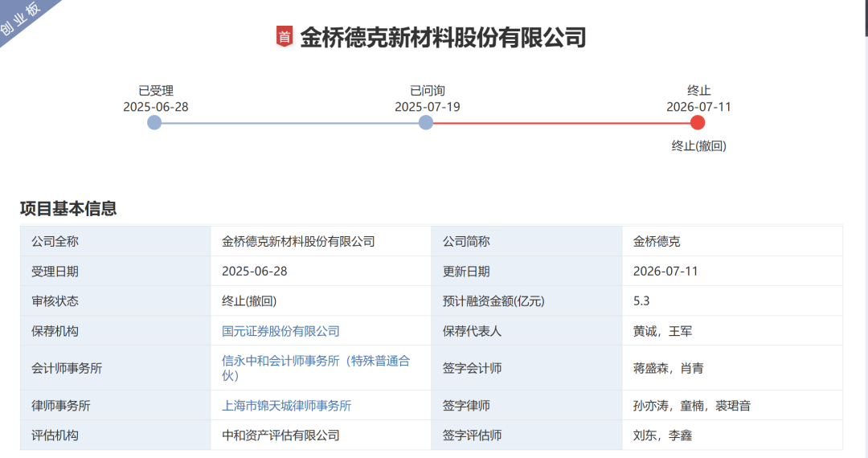Open the 上海市锦天城律师事务所 law firm link
This screenshot has width=868, height=458.
click(286, 406)
